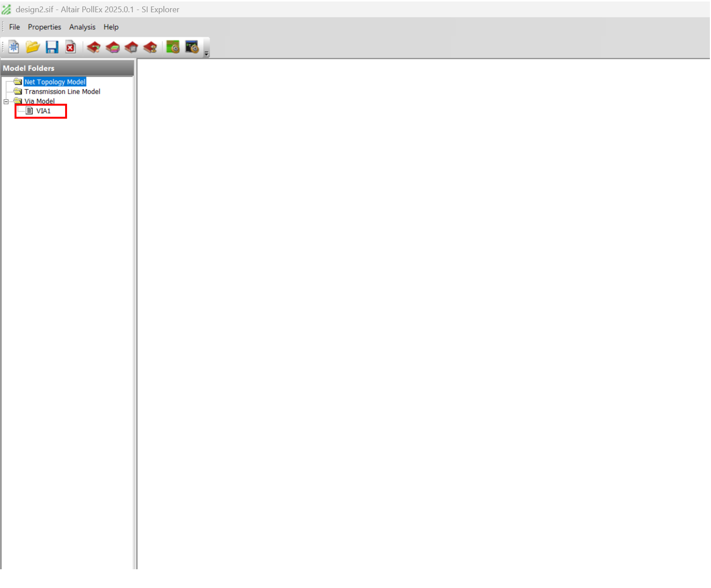
Task: Open the File menu
Action: pyautogui.click(x=14, y=27)
